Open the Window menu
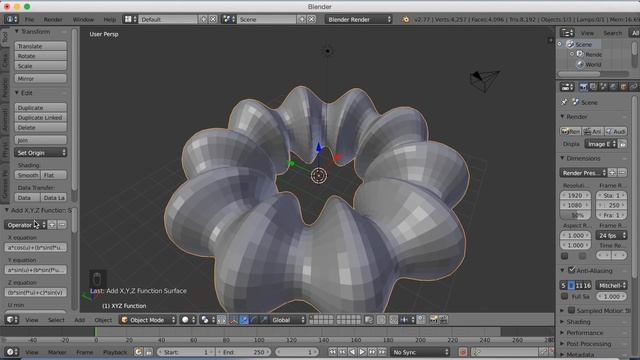The image size is (640, 360). pos(83,19)
